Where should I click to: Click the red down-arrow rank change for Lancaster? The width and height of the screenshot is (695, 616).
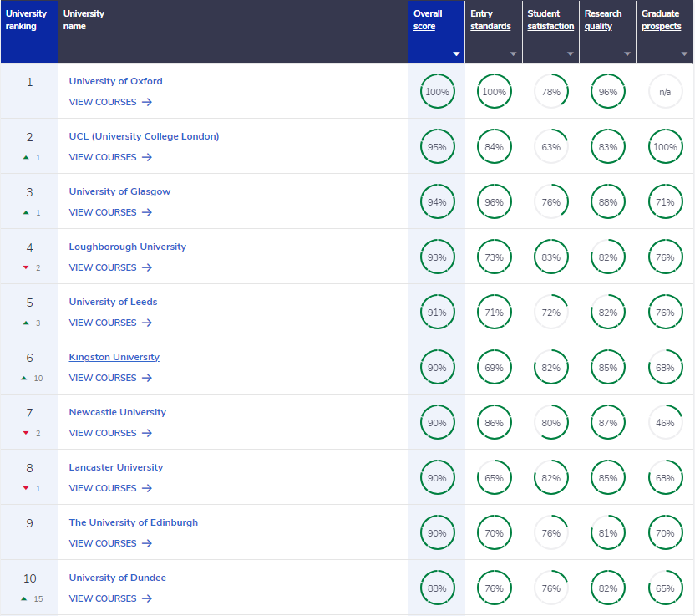tap(26, 488)
